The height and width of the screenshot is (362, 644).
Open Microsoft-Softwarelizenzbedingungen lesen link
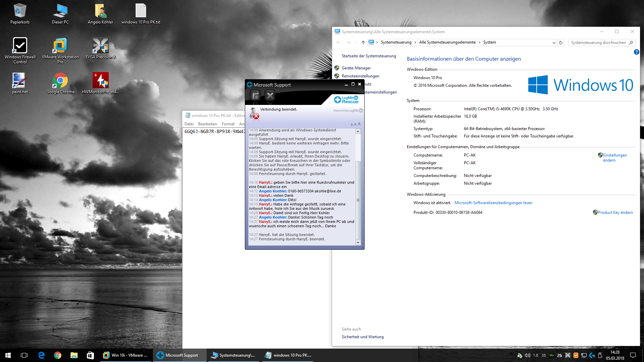[493, 203]
